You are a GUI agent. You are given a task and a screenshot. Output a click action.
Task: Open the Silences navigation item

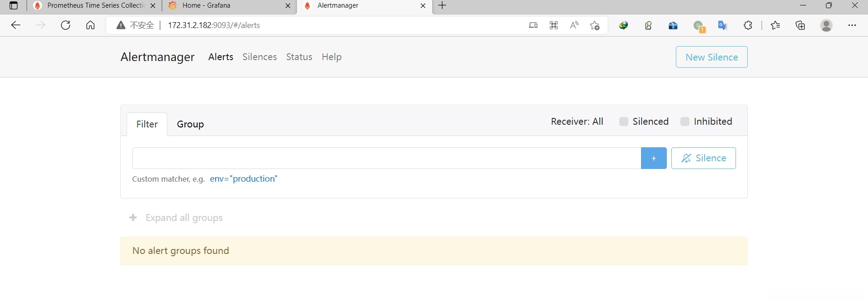[259, 57]
